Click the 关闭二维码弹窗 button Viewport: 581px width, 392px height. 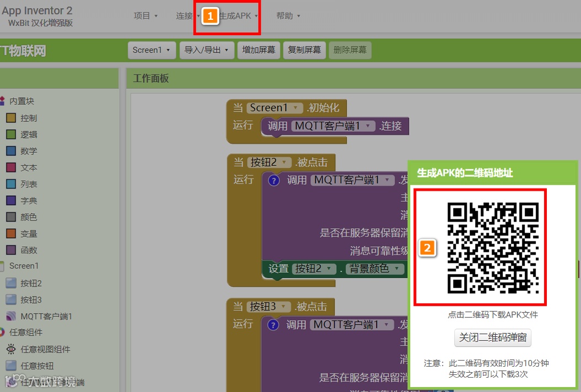[493, 337]
